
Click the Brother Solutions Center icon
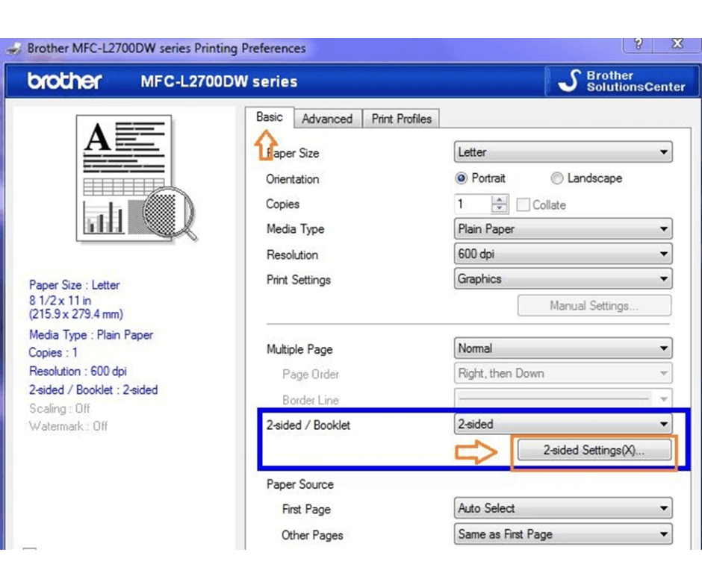point(571,81)
